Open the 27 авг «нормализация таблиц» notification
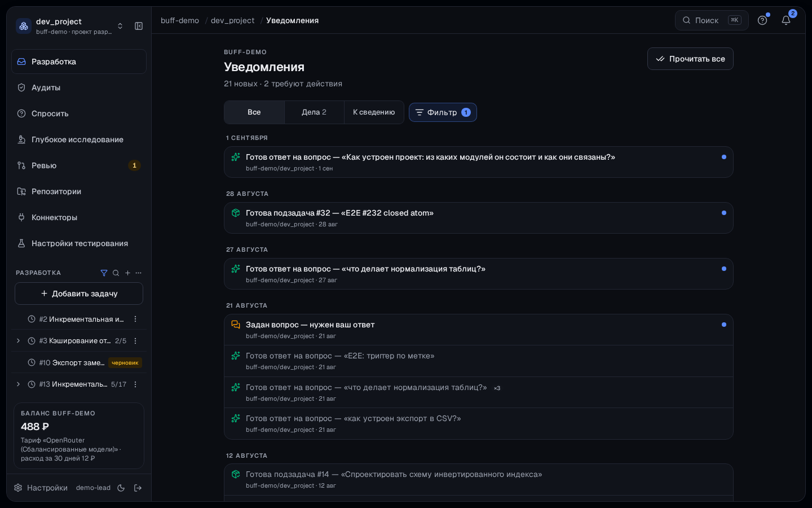Screen dimensions: 812x508 479,274
